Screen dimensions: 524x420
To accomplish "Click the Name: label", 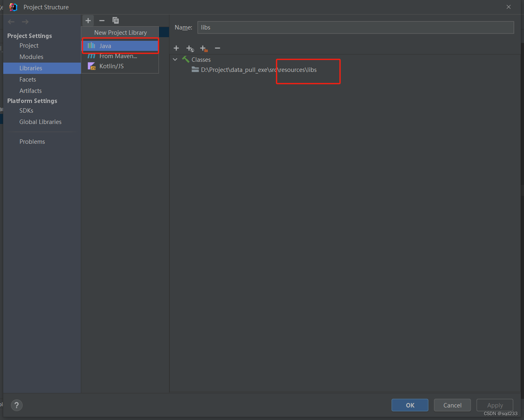I will tap(184, 27).
